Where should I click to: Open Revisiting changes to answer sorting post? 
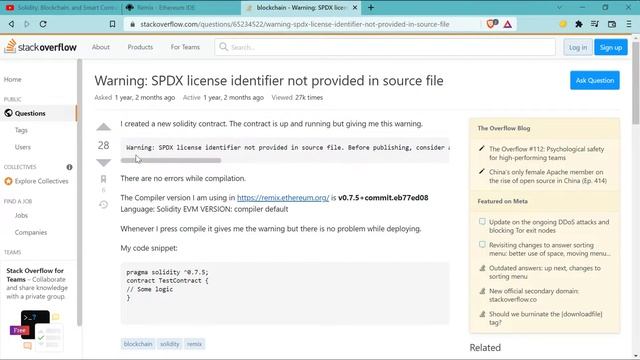click(x=550, y=249)
